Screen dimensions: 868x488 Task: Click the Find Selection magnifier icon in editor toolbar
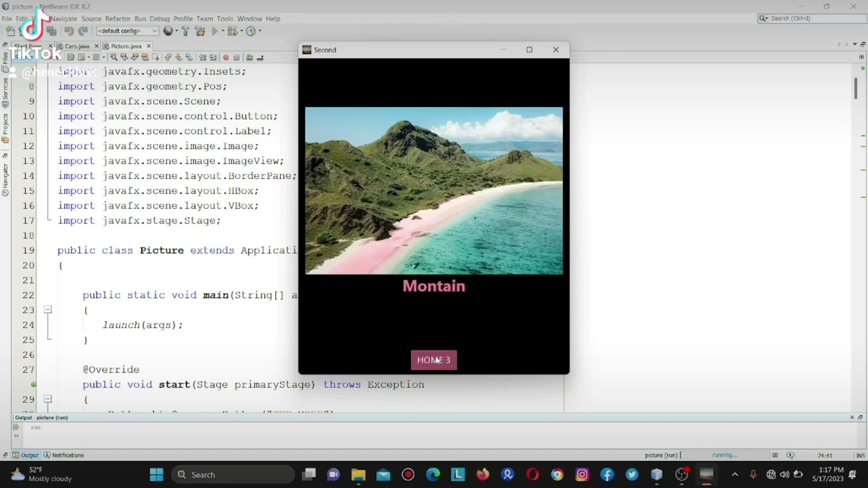coord(113,58)
